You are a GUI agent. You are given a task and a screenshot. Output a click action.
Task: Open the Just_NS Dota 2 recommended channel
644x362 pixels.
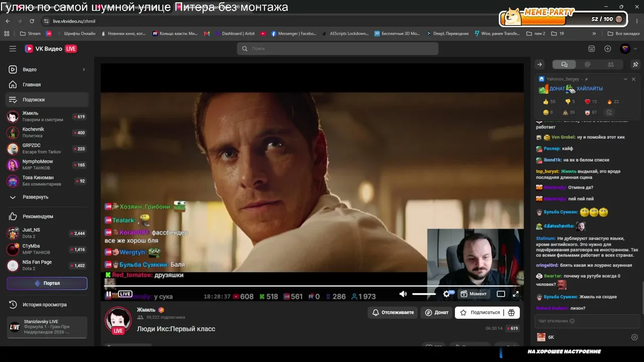pyautogui.click(x=47, y=233)
